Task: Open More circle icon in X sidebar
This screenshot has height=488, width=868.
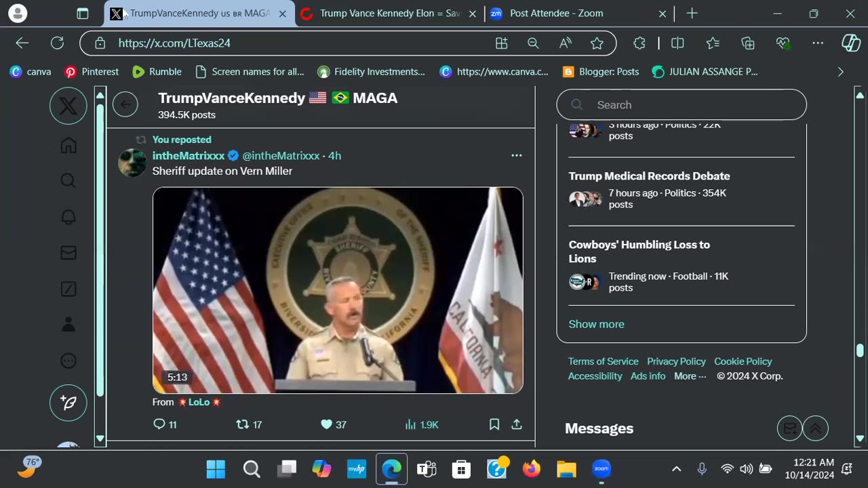Action: coord(68,361)
